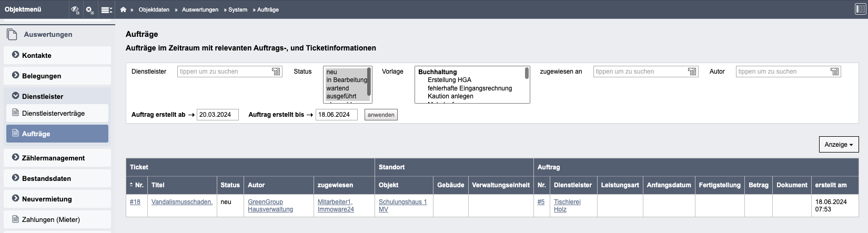The width and height of the screenshot is (868, 233).
Task: Open Dienstleisterverträge in sidebar
Action: (53, 113)
